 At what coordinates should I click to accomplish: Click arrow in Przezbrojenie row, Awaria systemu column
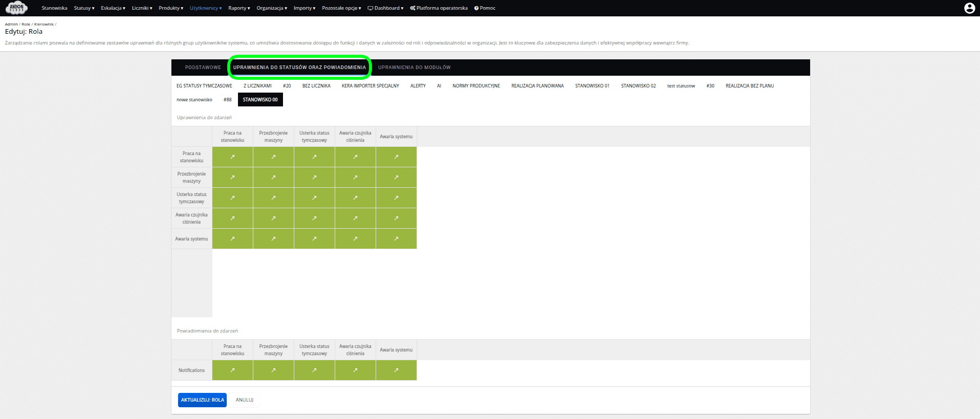[x=396, y=178]
